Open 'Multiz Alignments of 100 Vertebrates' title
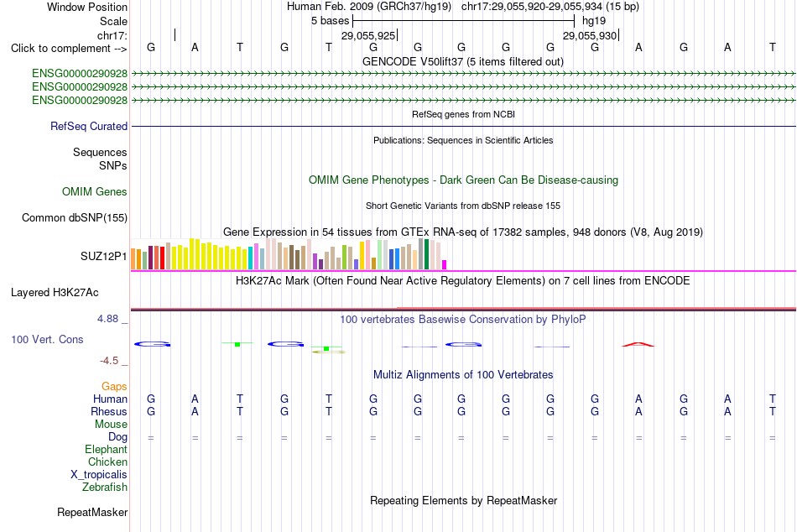The width and height of the screenshot is (797, 532). (x=463, y=375)
